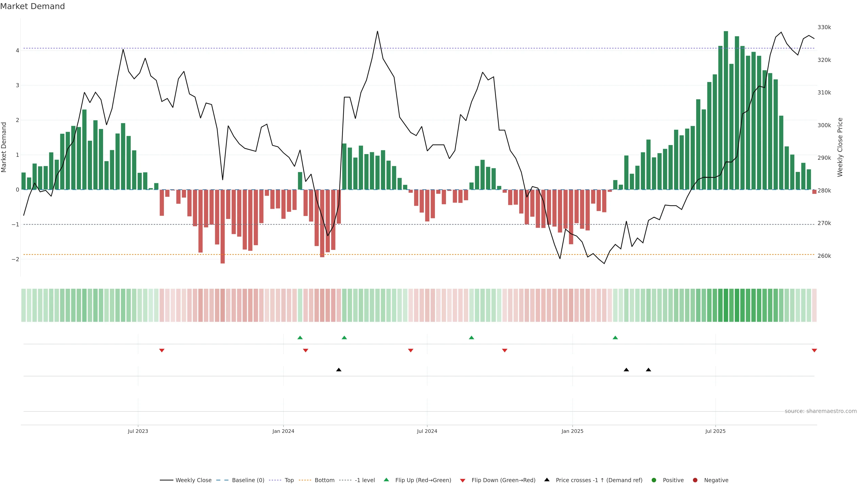Hide the Top dotted line via legend
Image resolution: width=868 pixels, height=488 pixels.
[x=289, y=480]
